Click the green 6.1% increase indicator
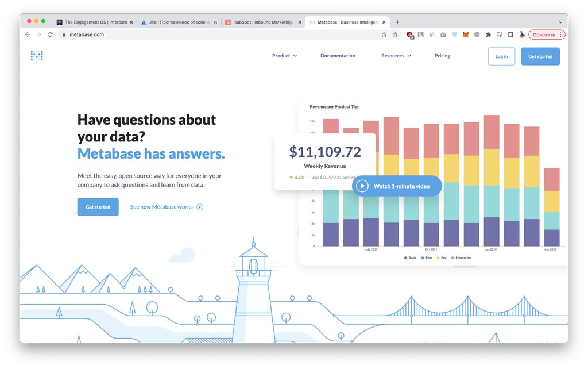 click(297, 177)
